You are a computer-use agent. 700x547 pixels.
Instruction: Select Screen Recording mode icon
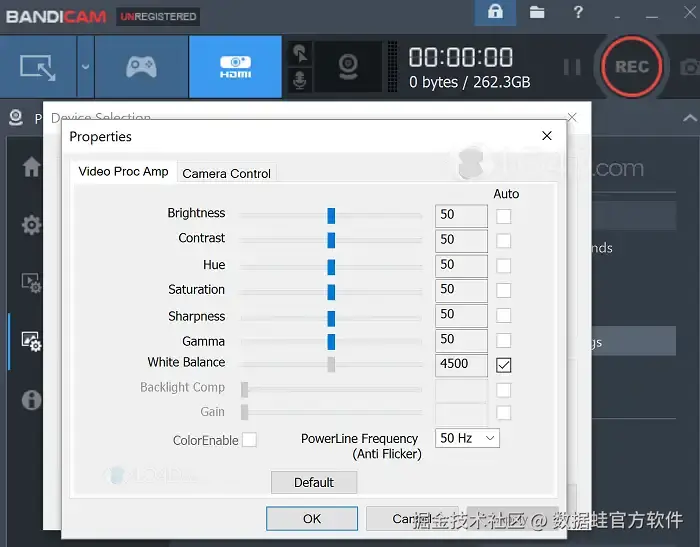pos(38,67)
